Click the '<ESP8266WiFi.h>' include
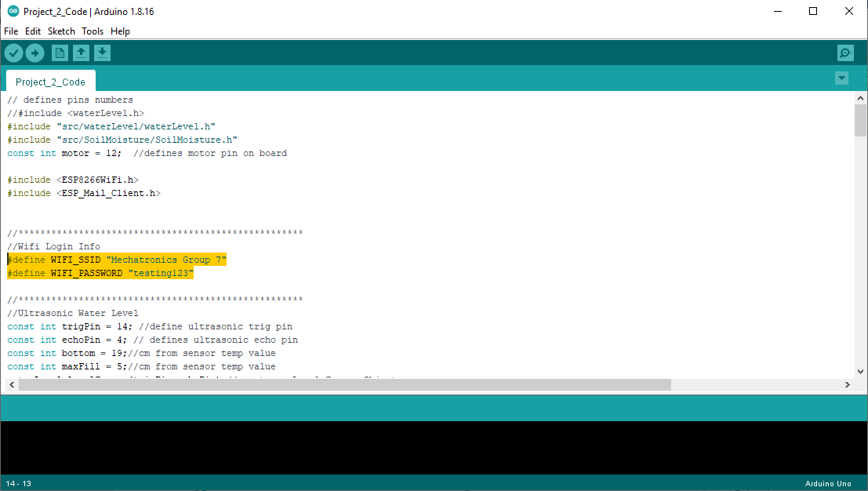Viewport: 868px width, 491px height. [x=97, y=180]
